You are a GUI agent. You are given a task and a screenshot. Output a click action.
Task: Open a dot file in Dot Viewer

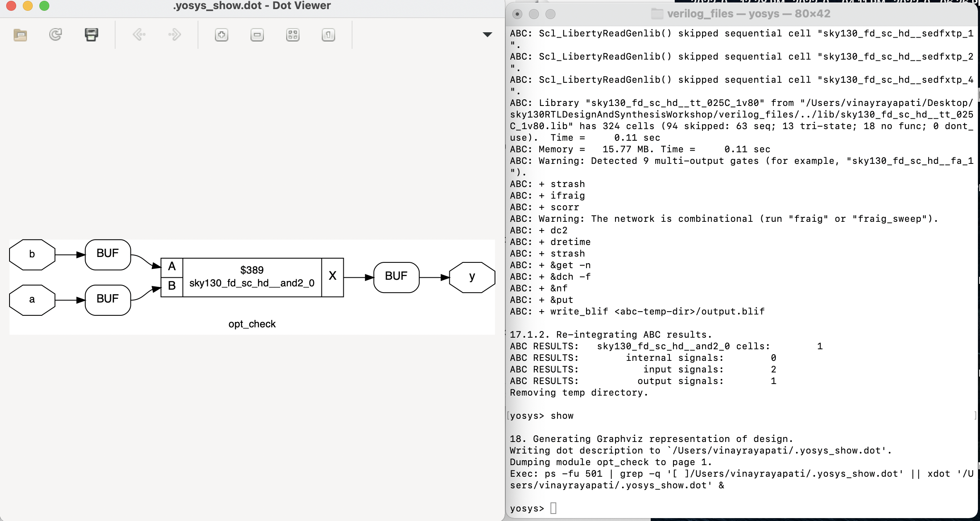coord(20,35)
